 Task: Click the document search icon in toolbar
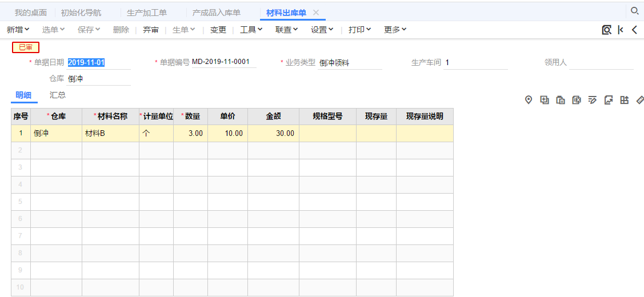pyautogui.click(x=606, y=30)
